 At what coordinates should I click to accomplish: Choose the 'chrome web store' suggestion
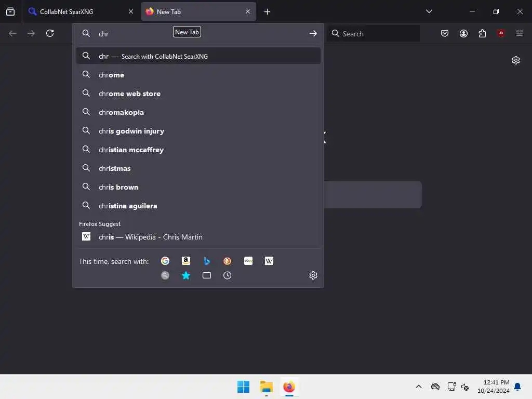click(x=198, y=94)
